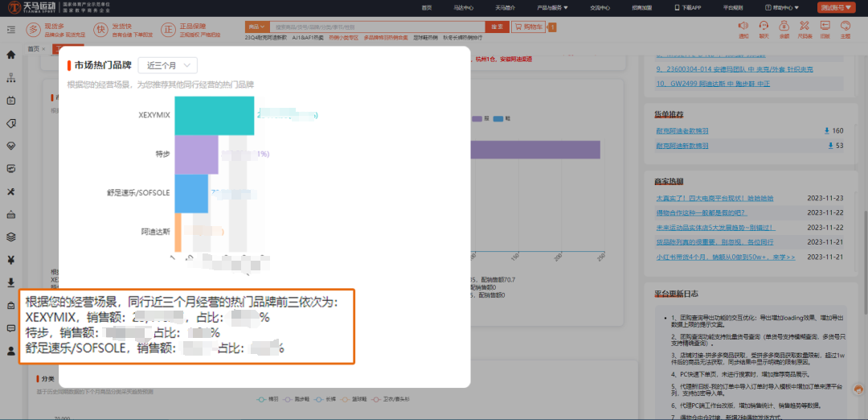Expand 产品与服务 menu
Screen dimensions: 868x420
552,8
